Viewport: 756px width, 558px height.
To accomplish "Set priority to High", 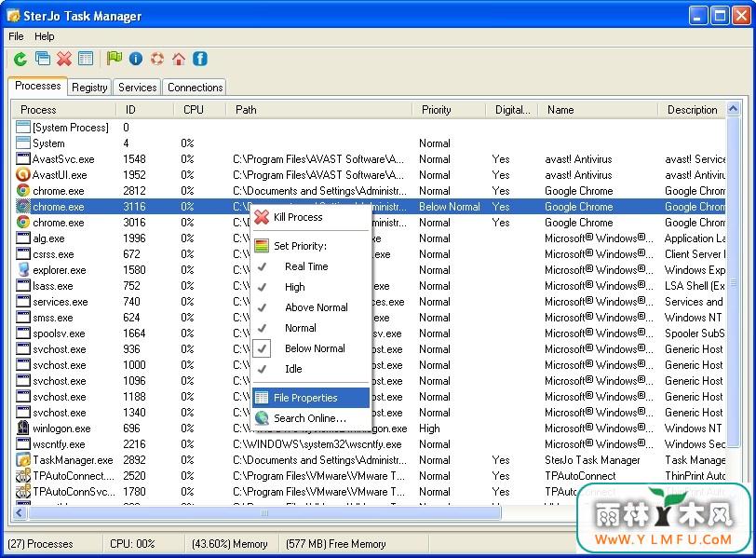I will [311, 287].
